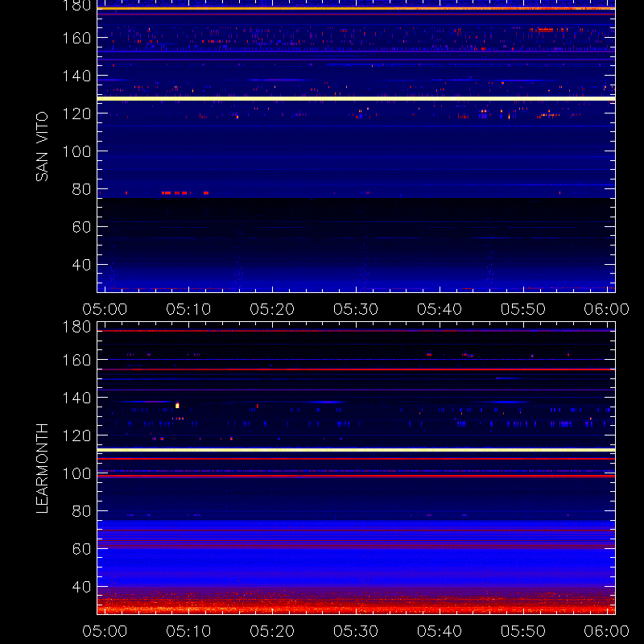Click the LEARMONTH axis label
The width and height of the screenshot is (644, 644).
pyautogui.click(x=42, y=469)
